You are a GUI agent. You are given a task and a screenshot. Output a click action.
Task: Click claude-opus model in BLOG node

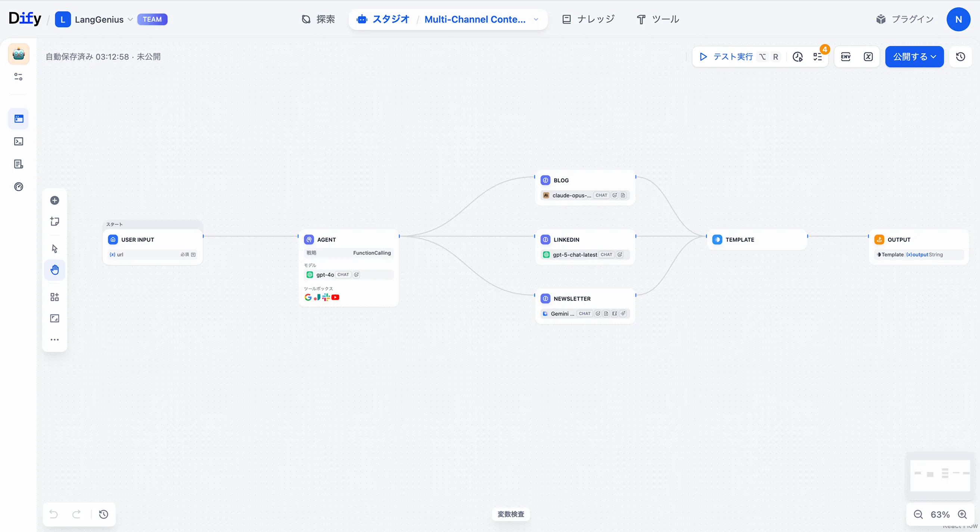[x=585, y=195]
